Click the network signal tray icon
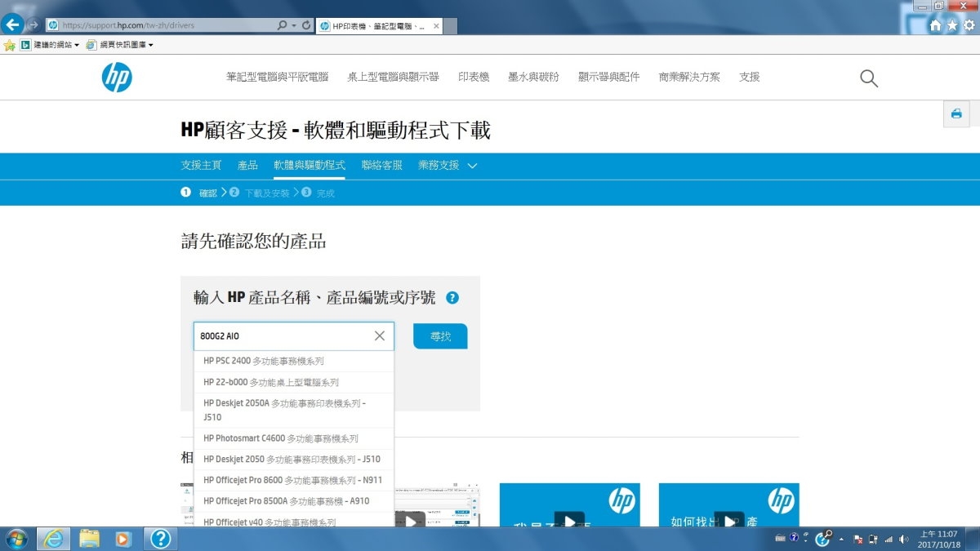Image resolution: width=980 pixels, height=551 pixels. pyautogui.click(x=889, y=540)
